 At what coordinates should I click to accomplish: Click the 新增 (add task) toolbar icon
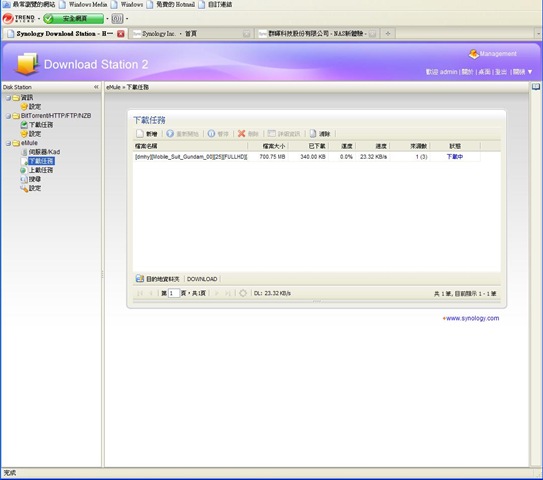coord(140,134)
